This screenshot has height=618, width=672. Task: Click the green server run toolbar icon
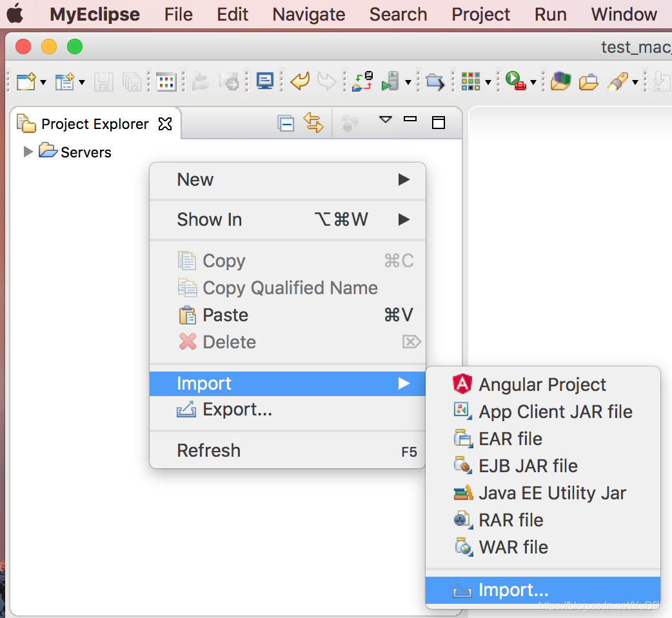[x=390, y=81]
